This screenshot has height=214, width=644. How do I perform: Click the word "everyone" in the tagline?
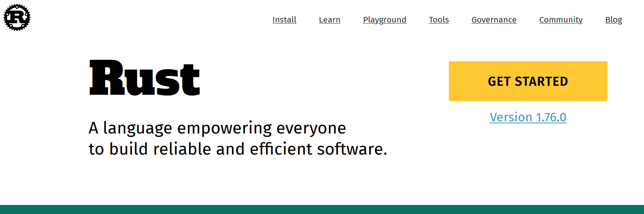pos(311,129)
